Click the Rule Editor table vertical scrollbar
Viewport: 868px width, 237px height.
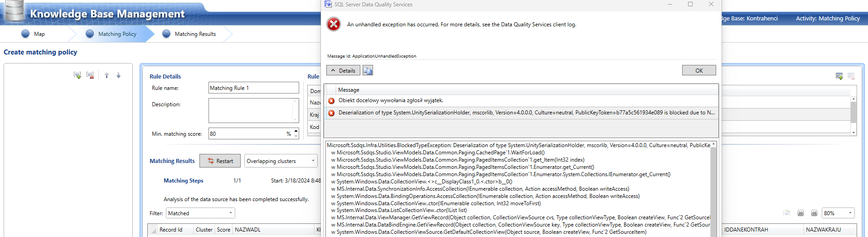pyautogui.click(x=853, y=115)
